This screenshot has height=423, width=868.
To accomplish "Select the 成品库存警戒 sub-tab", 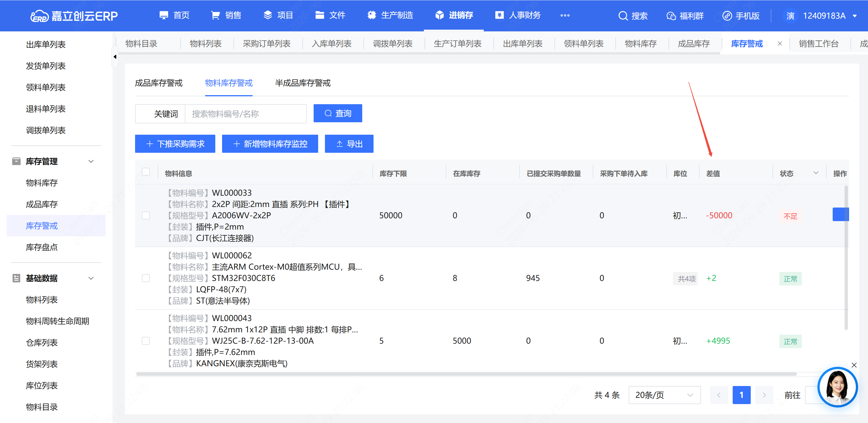I will pyautogui.click(x=159, y=83).
